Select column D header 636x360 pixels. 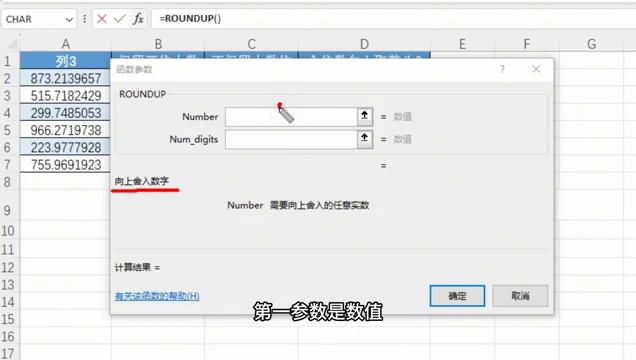point(364,44)
